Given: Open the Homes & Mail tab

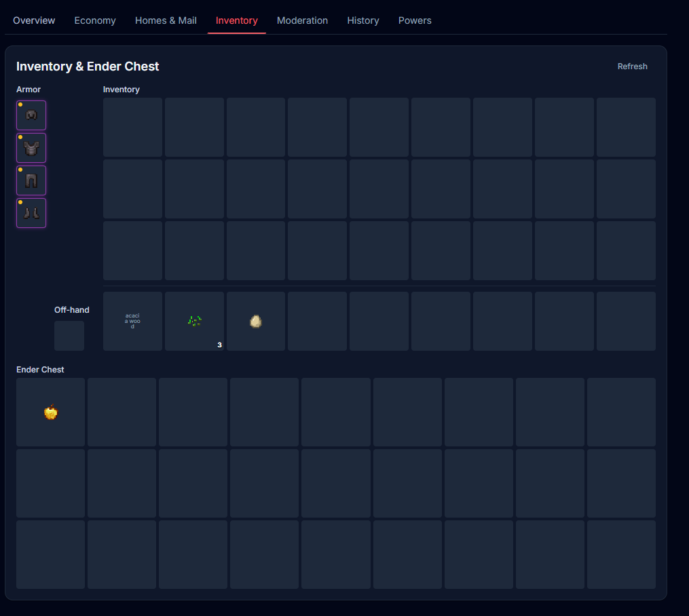Looking at the screenshot, I should click(166, 20).
